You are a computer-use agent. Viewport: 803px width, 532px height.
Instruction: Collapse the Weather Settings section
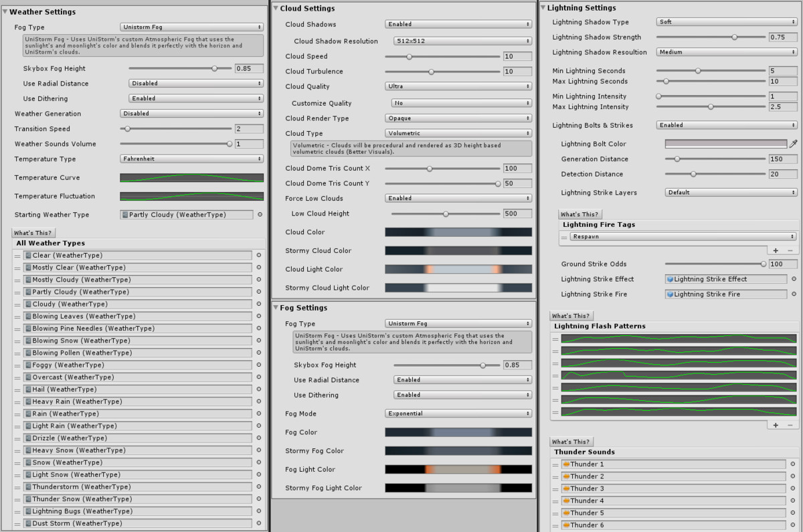tap(5, 11)
